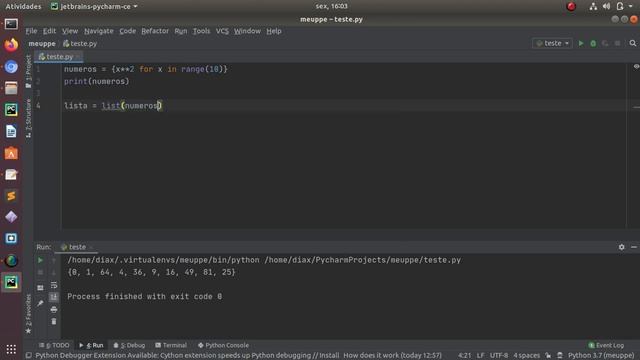Screen dimensions: 640x360
Task: Open Firefox from the Ubuntu dock
Action: pos(11,45)
